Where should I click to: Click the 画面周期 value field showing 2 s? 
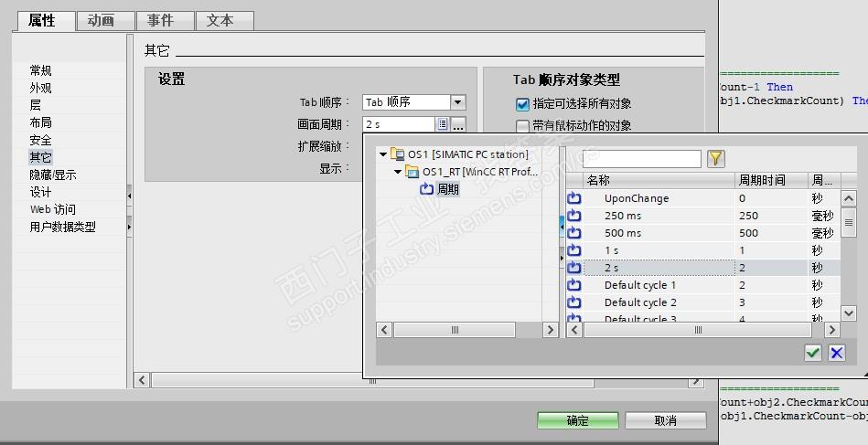coord(399,124)
